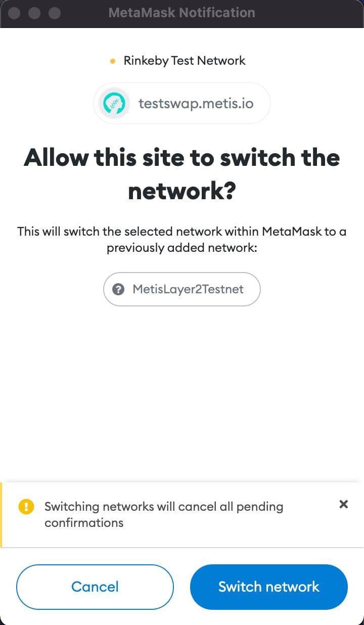Screen dimensions: 364x625
Task: Click the 'Switching networks will cancel' warning text
Action: pyautogui.click(x=164, y=514)
